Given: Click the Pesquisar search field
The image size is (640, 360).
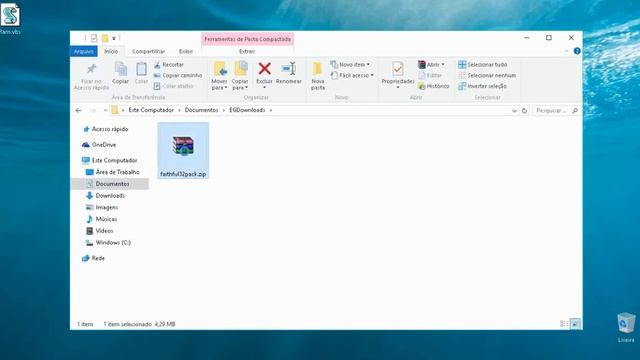Looking at the screenshot, I should (551, 111).
